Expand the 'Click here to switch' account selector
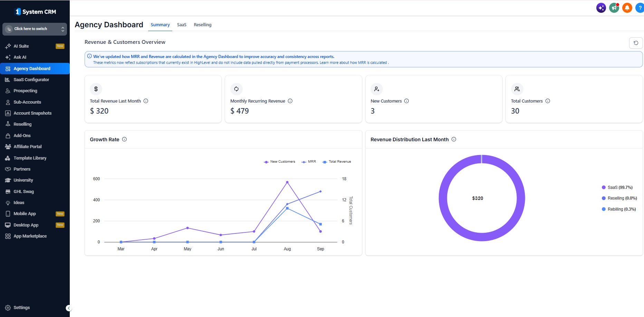Screen dimensions: 644x317 pos(35,29)
